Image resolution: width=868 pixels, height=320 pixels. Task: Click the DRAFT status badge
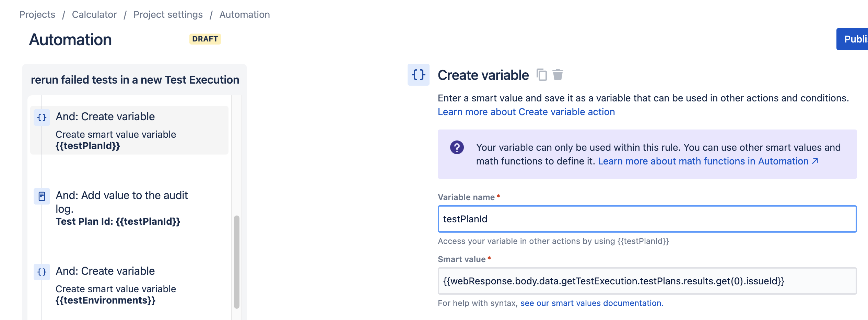205,39
